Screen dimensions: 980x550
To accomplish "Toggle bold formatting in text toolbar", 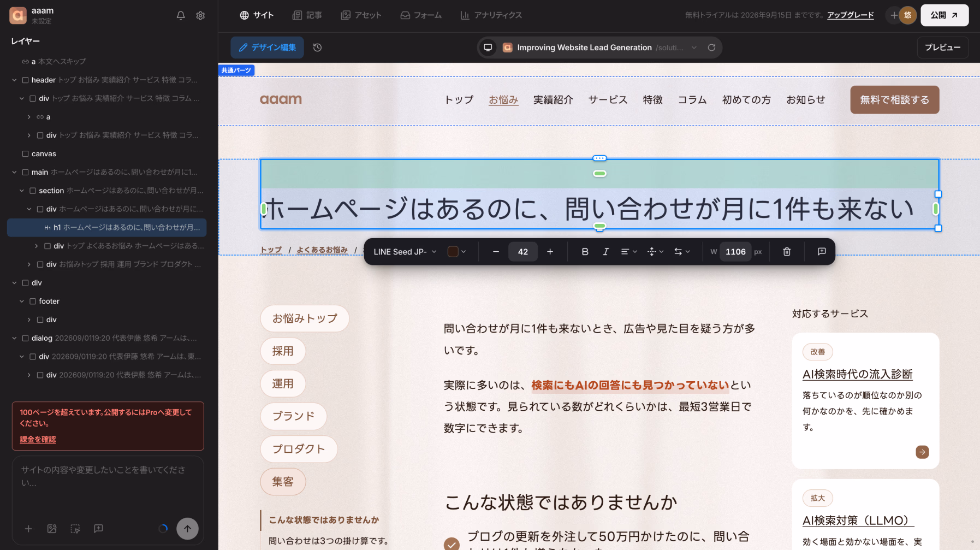I will [x=585, y=252].
